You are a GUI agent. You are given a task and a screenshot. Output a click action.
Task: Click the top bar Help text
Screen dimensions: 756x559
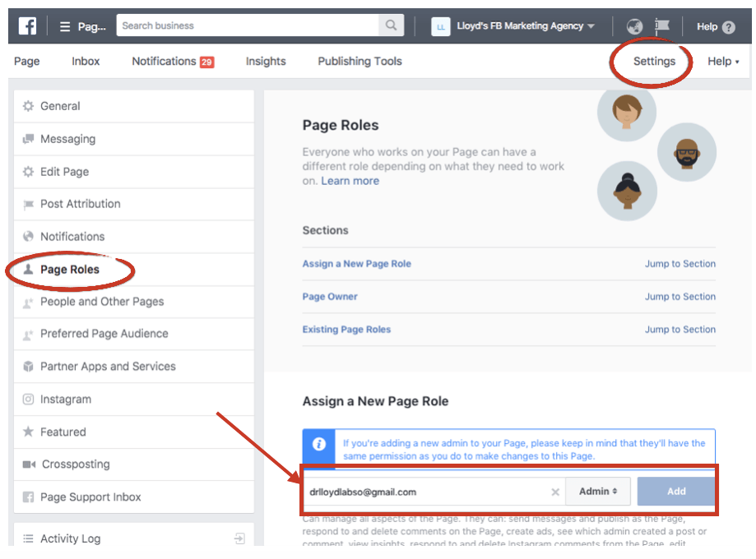tap(707, 26)
